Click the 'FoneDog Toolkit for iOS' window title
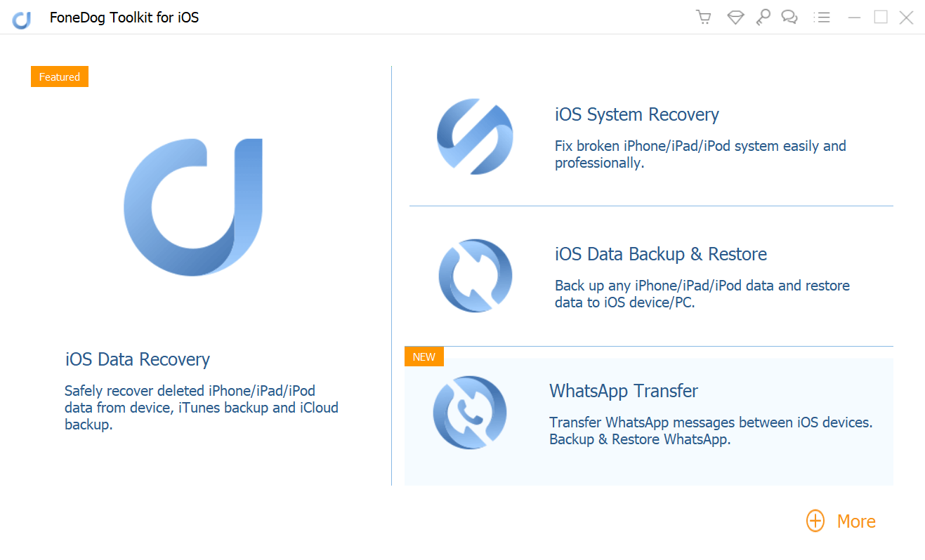 point(124,18)
